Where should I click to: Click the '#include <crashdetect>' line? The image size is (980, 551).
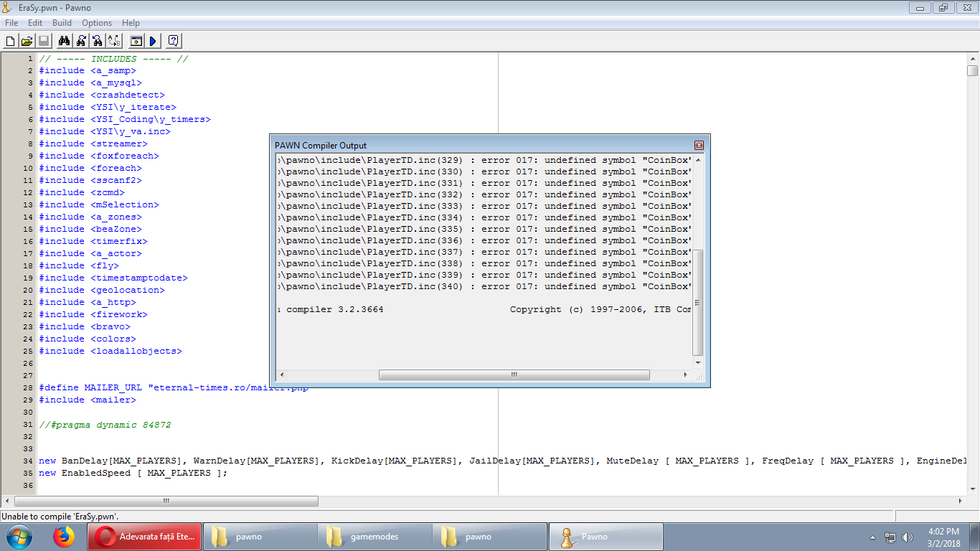[102, 95]
